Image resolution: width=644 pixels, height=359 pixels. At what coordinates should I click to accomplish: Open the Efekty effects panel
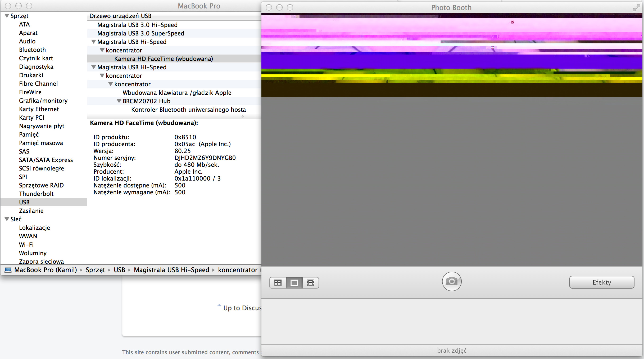point(602,282)
